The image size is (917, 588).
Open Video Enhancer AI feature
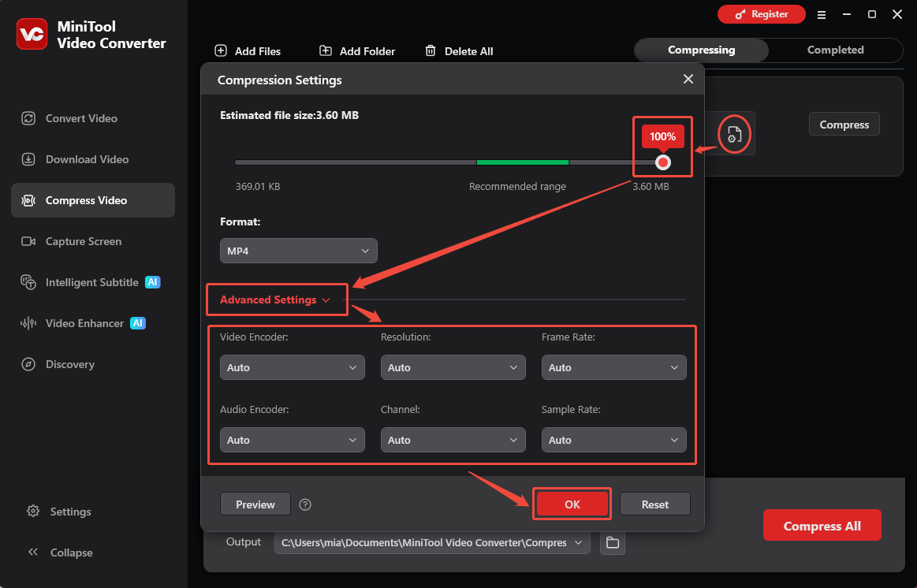[93, 322]
